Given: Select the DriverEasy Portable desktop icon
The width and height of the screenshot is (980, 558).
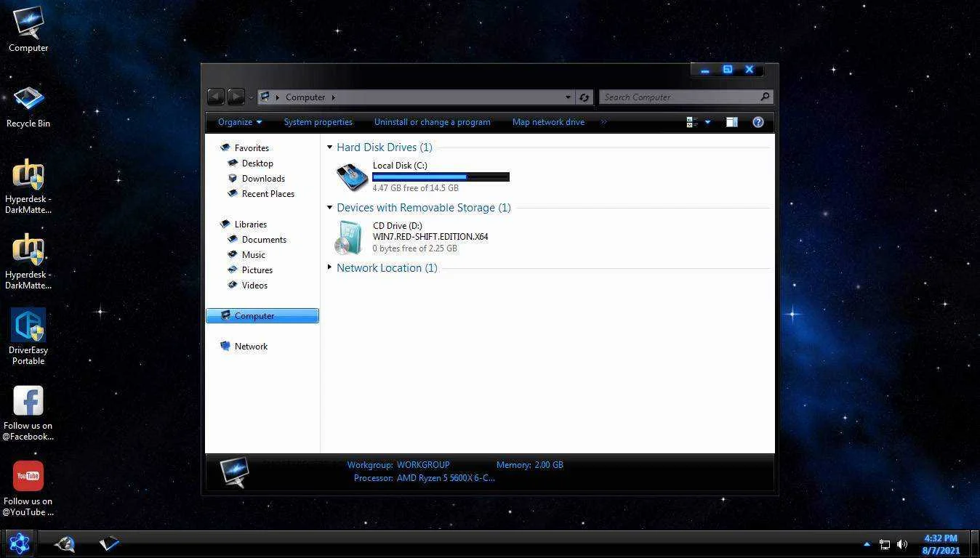Looking at the screenshot, I should (28, 336).
